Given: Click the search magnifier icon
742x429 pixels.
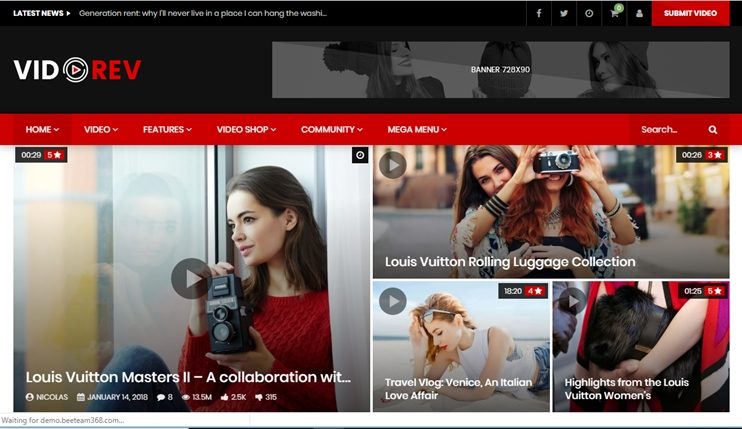Looking at the screenshot, I should click(713, 130).
